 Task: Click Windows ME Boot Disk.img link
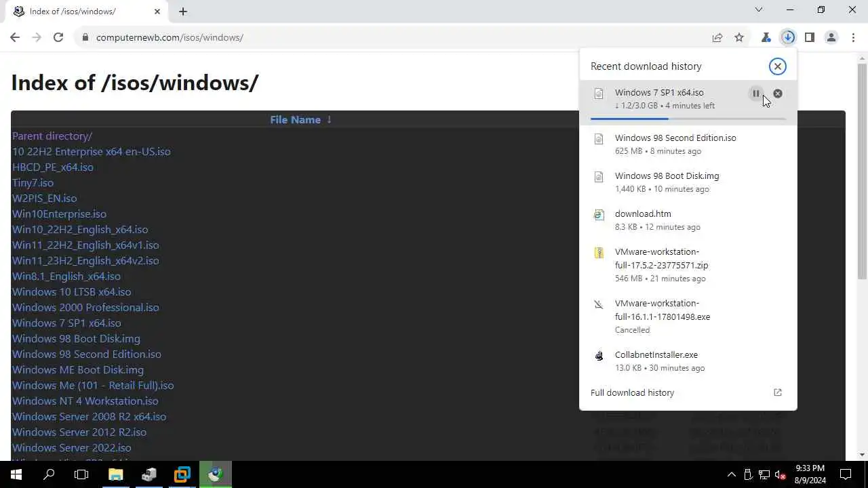(x=78, y=369)
